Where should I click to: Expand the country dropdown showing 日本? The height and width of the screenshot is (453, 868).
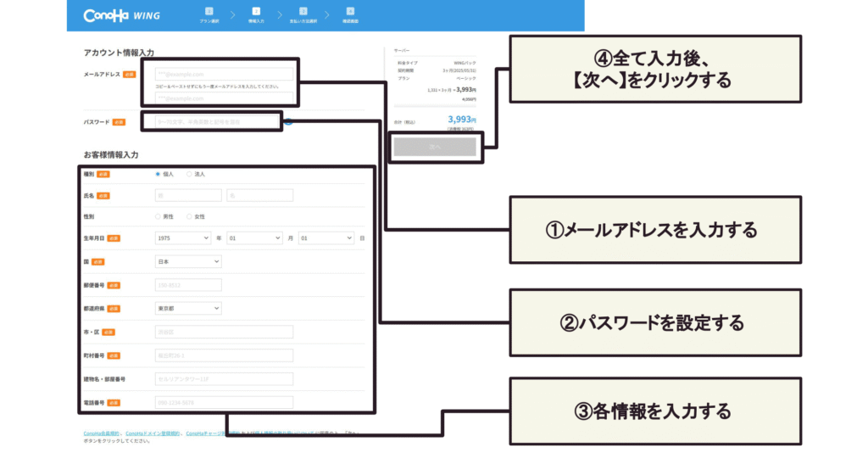[188, 262]
